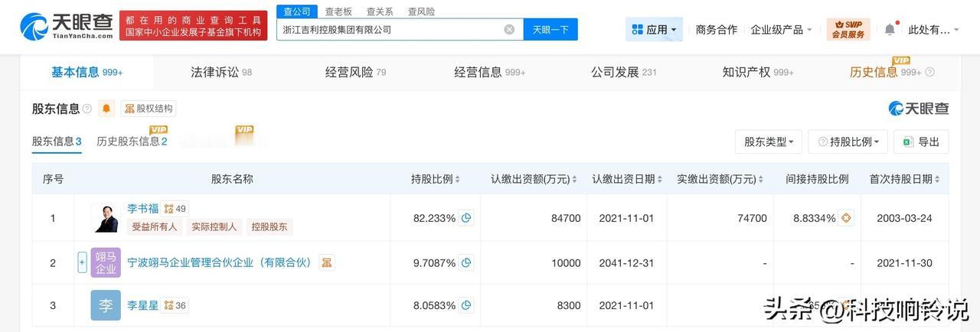
Task: Open the indirect holding path icon beside 8.8334%
Action: pos(846,218)
